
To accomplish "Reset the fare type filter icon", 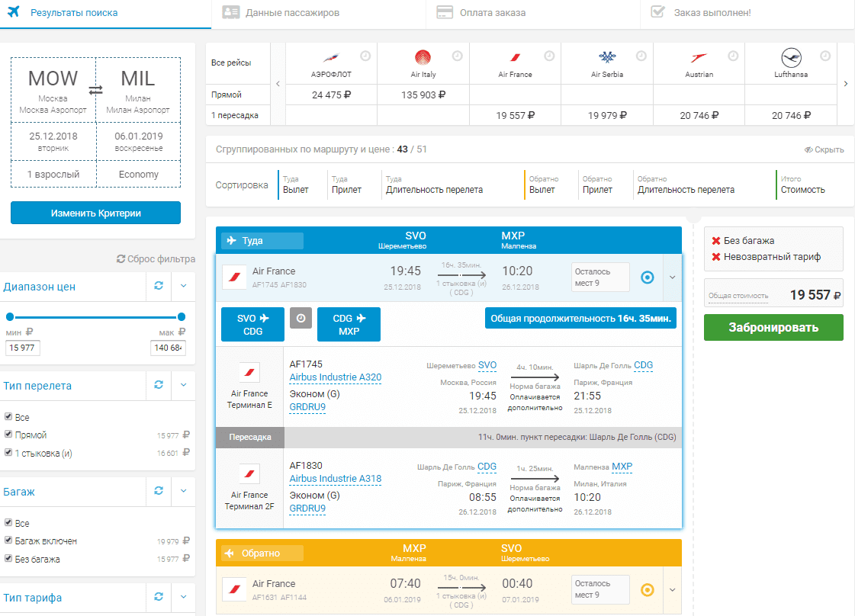I will coord(159,597).
